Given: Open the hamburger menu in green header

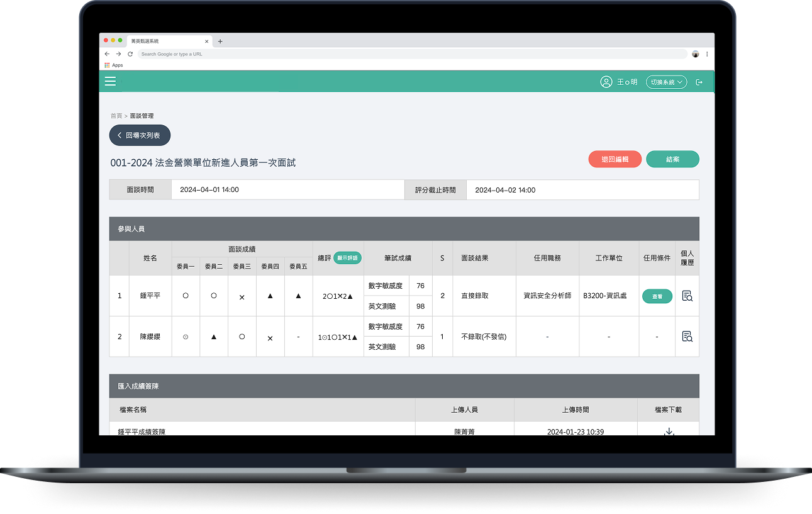Looking at the screenshot, I should coord(110,81).
